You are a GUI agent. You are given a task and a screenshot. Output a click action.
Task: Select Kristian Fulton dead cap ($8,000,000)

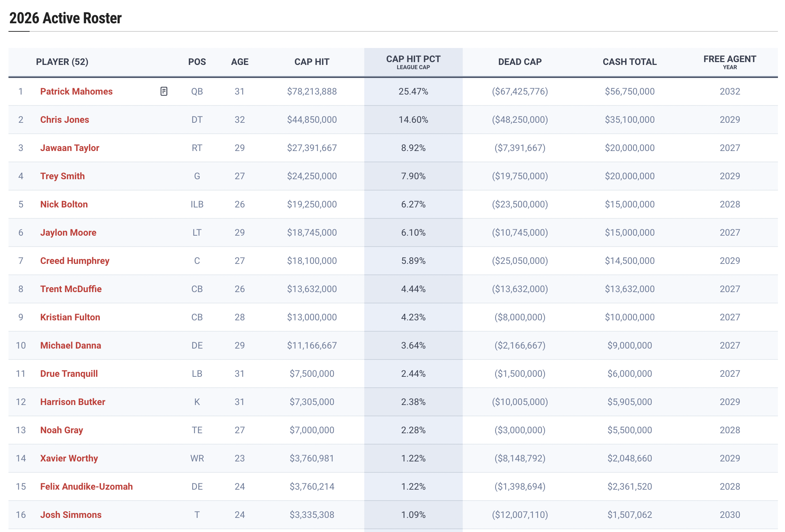520,317
